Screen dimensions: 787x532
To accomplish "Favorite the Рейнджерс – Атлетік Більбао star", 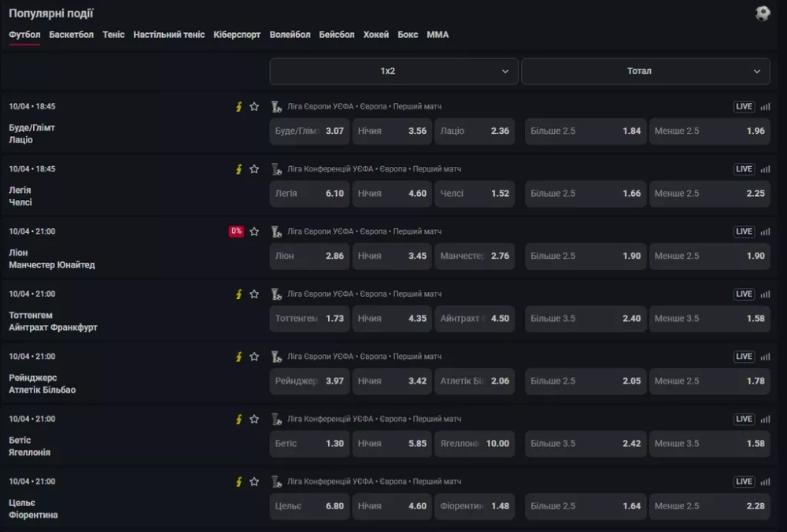I will (x=254, y=357).
